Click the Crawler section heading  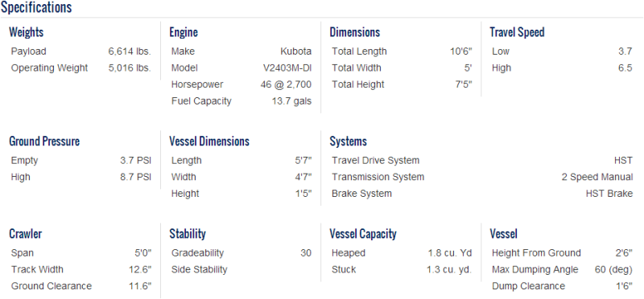coord(26,234)
